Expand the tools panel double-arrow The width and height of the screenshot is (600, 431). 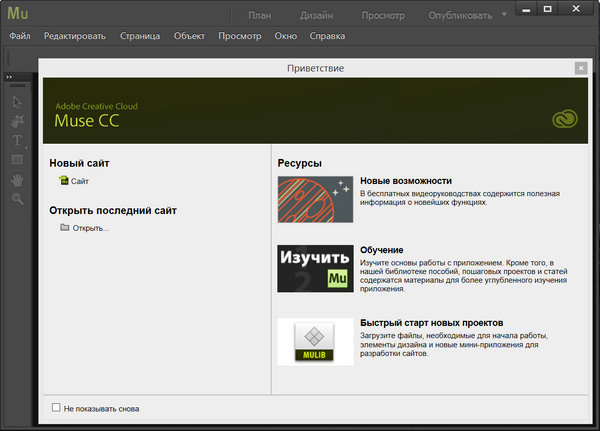[9, 77]
